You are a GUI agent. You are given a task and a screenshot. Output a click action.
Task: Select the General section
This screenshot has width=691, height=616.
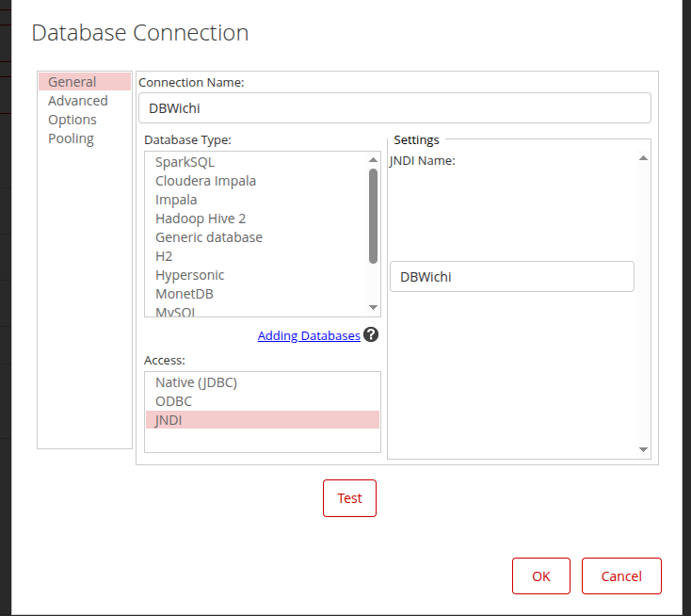coord(72,82)
